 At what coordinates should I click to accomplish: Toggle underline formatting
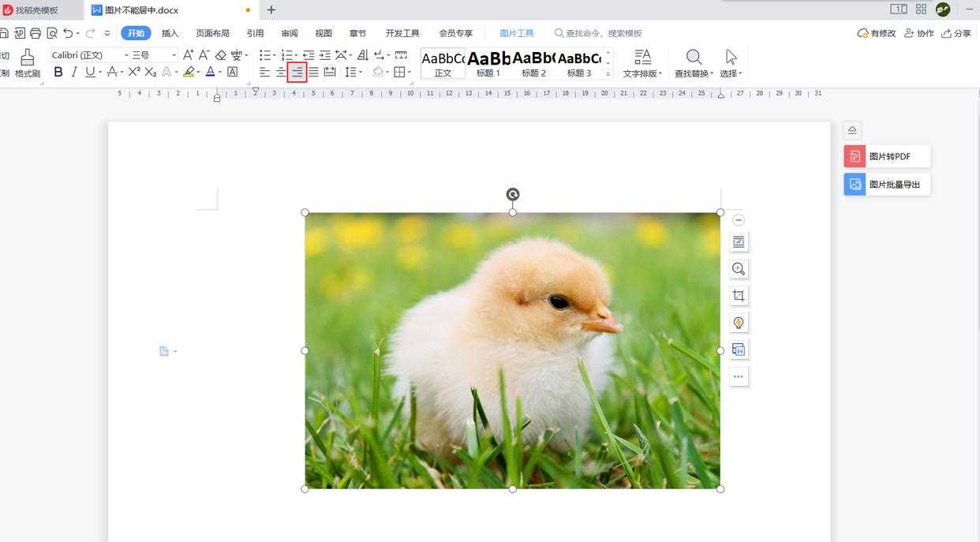pyautogui.click(x=90, y=72)
